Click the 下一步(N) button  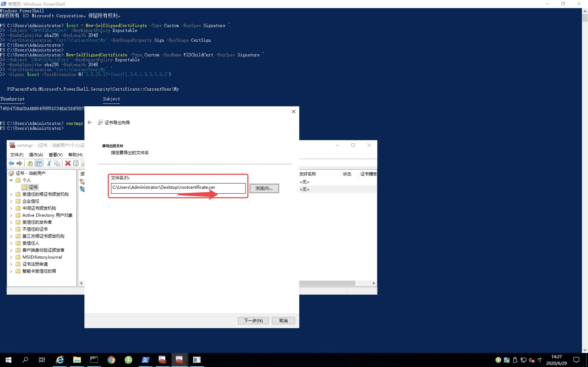[x=253, y=321]
